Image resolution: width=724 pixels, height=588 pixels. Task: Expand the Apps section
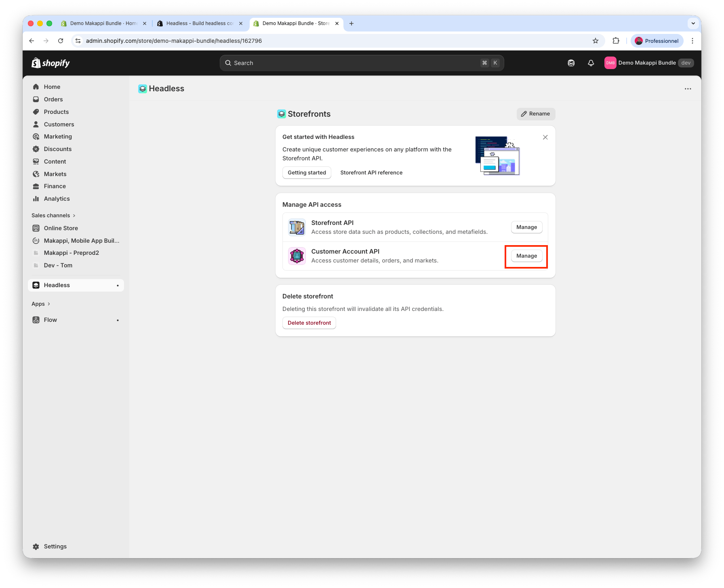41,304
